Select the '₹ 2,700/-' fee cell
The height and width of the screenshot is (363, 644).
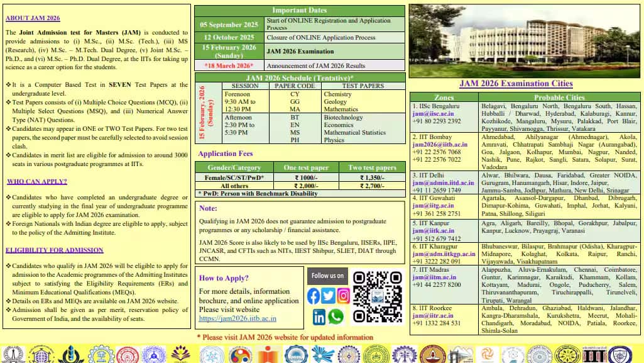[x=372, y=186]
